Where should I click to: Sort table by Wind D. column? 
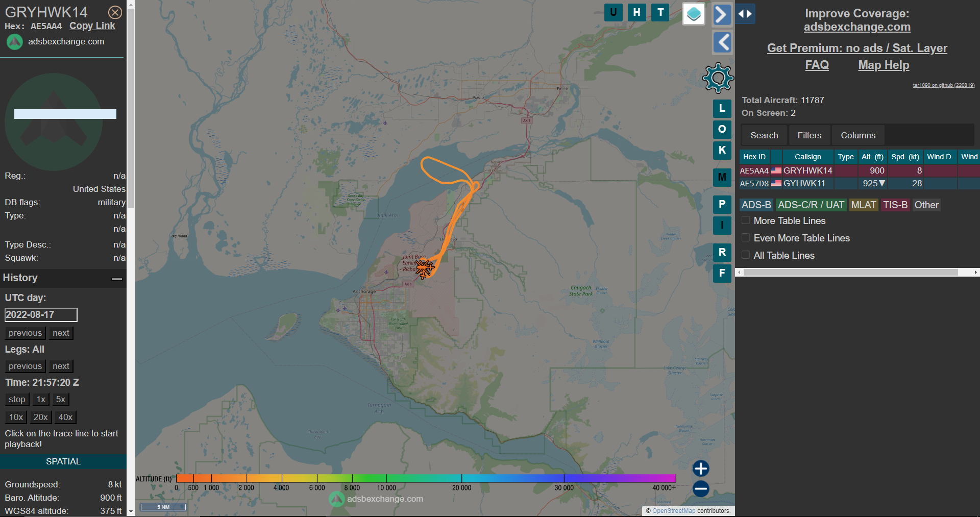point(940,157)
